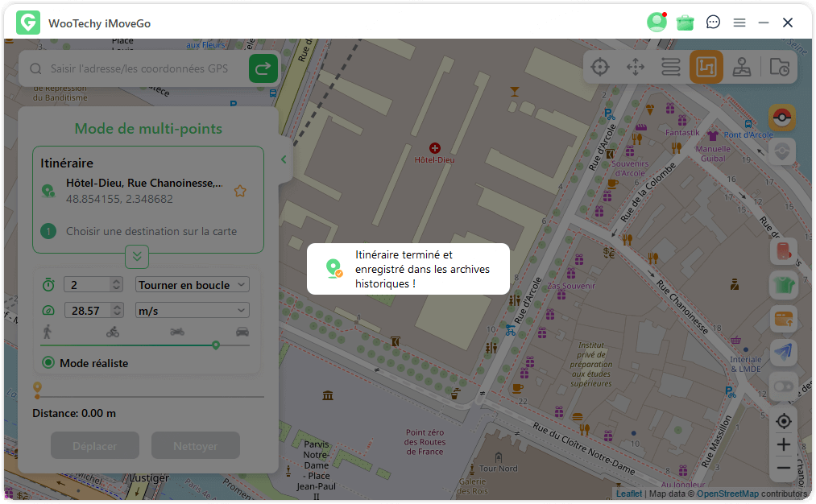Expand the itinerary list double chevron
This screenshot has height=504, width=816.
[x=137, y=257]
